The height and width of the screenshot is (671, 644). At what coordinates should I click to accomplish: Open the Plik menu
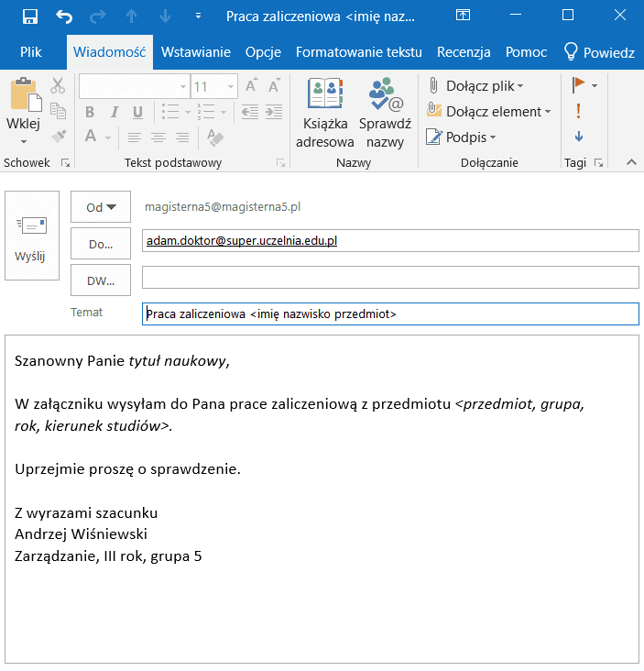(31, 52)
